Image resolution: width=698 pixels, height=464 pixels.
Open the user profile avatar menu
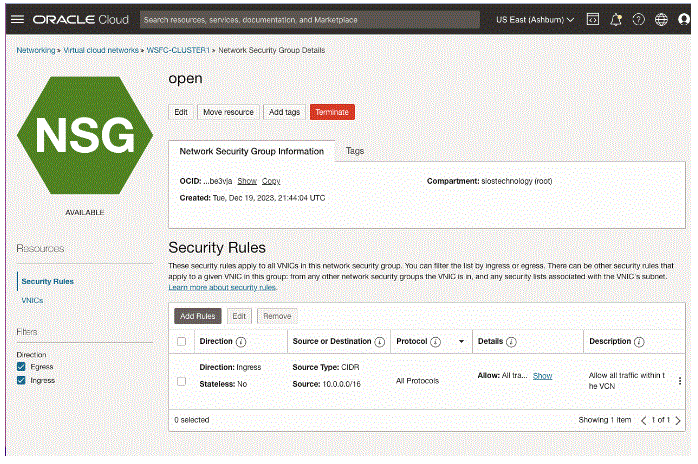point(682,19)
